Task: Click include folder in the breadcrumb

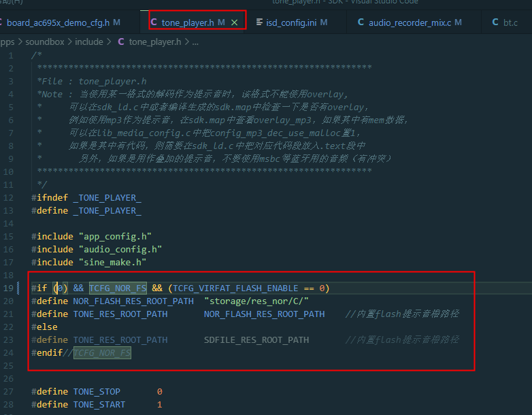Action: [89, 41]
